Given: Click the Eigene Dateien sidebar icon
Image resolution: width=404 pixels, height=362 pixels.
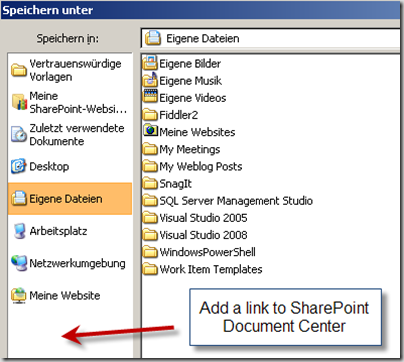Looking at the screenshot, I should point(19,198).
